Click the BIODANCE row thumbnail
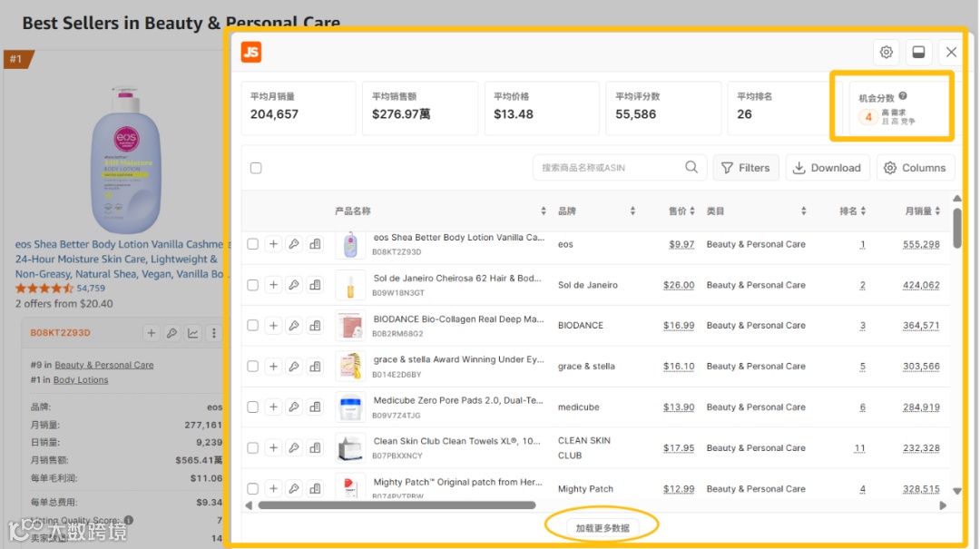This screenshot has height=549, width=980. point(350,325)
